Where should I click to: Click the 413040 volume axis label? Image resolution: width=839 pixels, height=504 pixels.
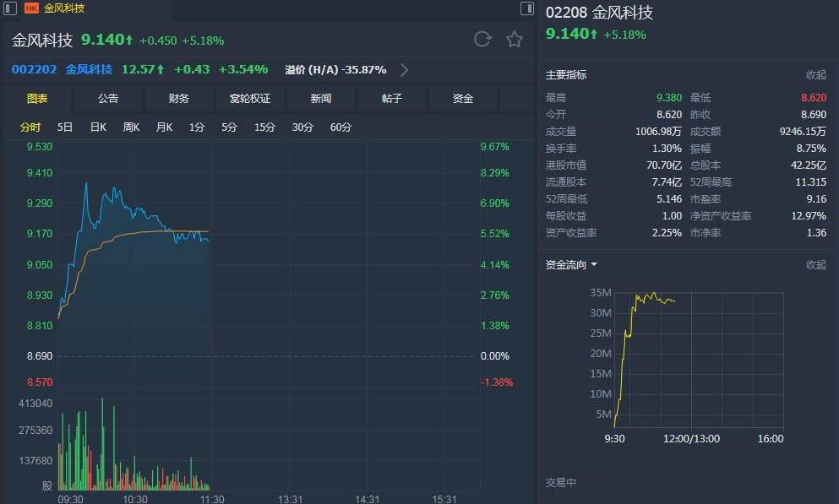35,404
